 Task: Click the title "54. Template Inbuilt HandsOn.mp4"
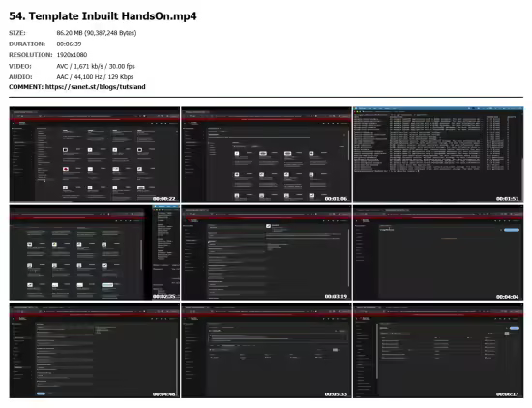[103, 15]
